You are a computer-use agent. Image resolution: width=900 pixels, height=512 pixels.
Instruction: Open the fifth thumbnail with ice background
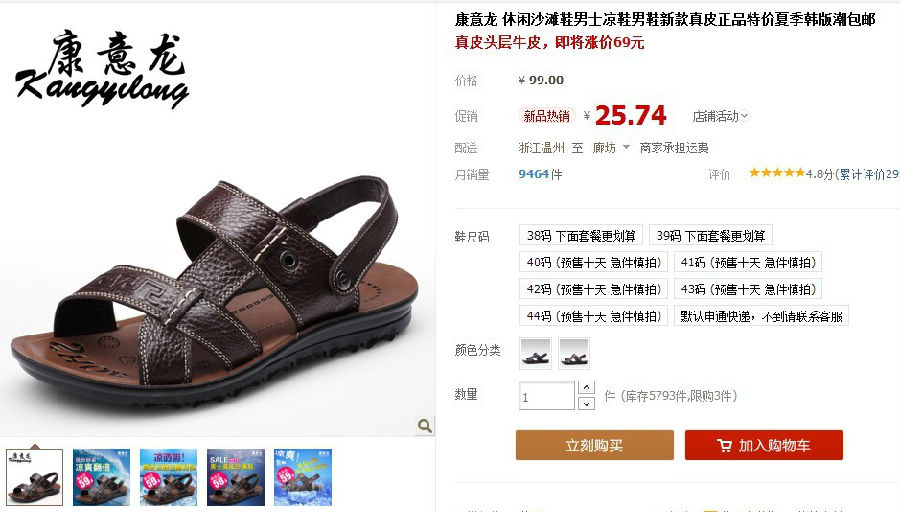pos(303,478)
